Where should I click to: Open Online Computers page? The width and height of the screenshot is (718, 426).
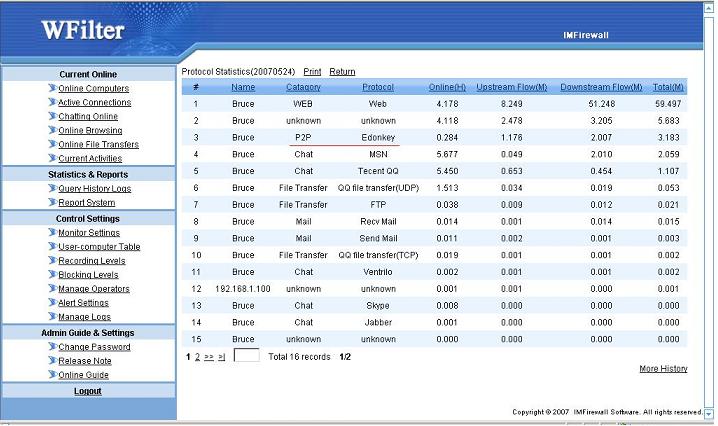click(93, 88)
